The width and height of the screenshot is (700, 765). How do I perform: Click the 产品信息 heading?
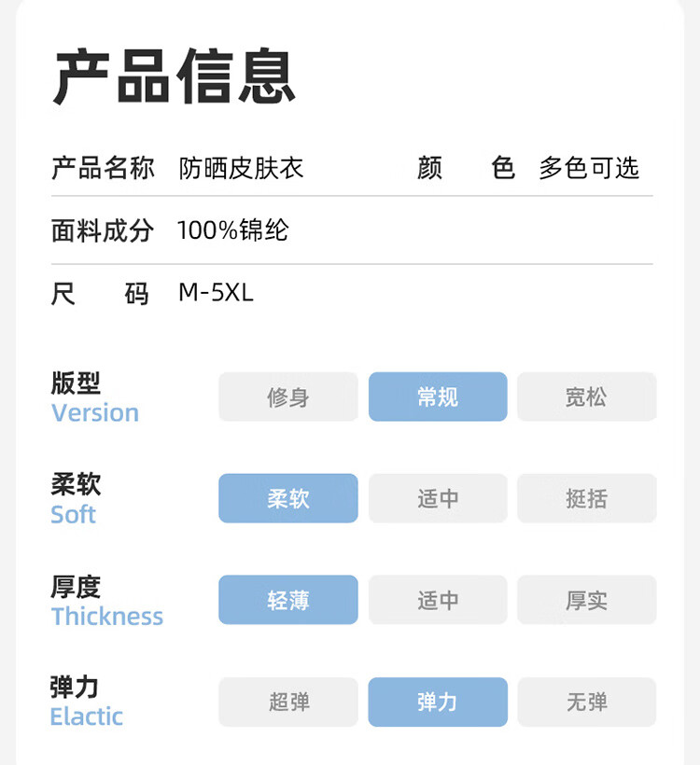pos(175,76)
